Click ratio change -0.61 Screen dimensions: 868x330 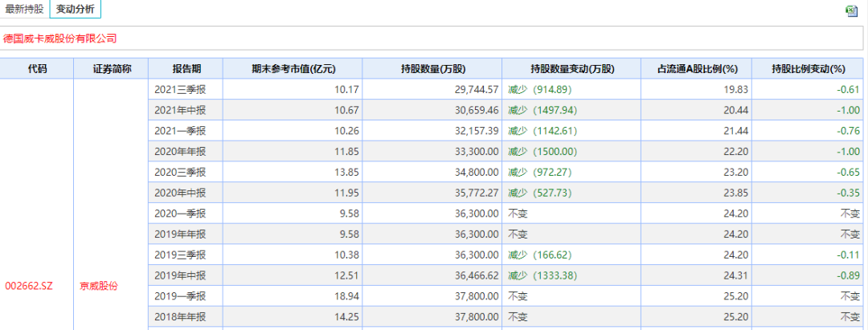[850, 89]
